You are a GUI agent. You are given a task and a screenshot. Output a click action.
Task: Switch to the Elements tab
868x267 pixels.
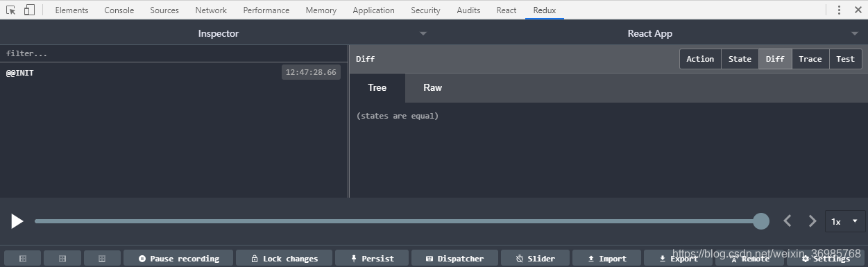(72, 10)
